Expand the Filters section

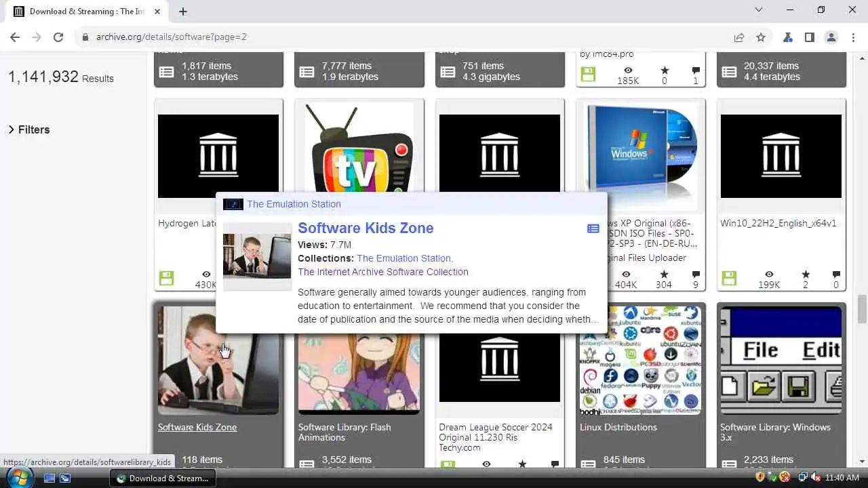click(29, 129)
